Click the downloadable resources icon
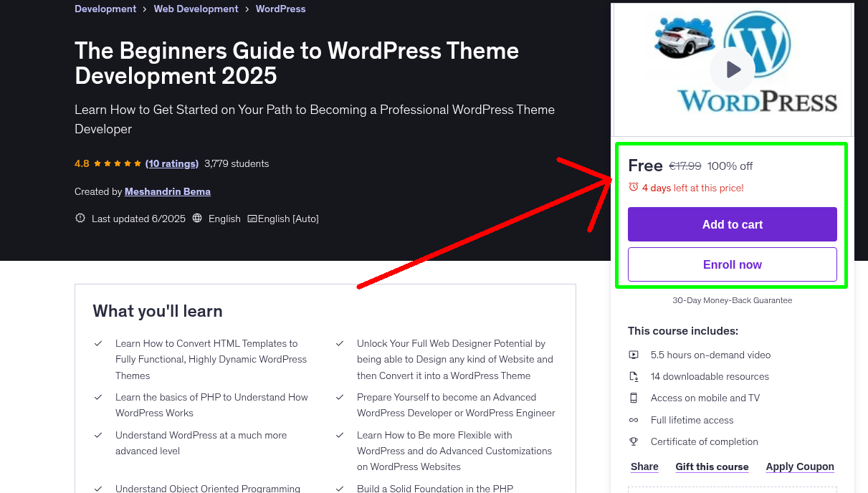Viewport: 868px width, 493px height. pos(634,376)
